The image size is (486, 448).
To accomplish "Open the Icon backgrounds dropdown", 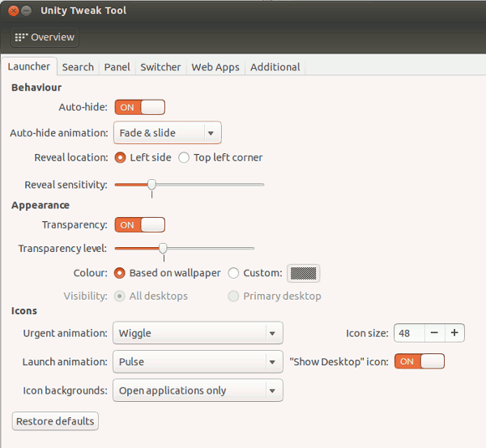I will pos(198,390).
